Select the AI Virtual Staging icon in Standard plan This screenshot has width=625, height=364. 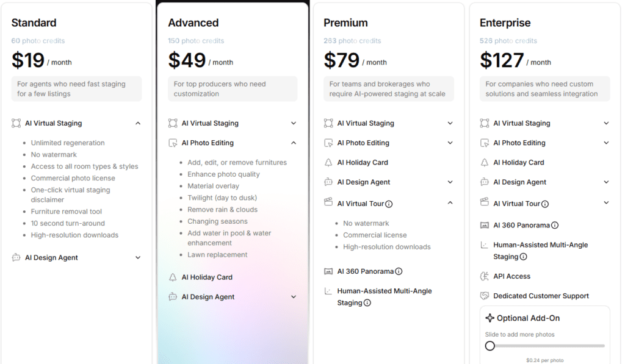click(15, 123)
